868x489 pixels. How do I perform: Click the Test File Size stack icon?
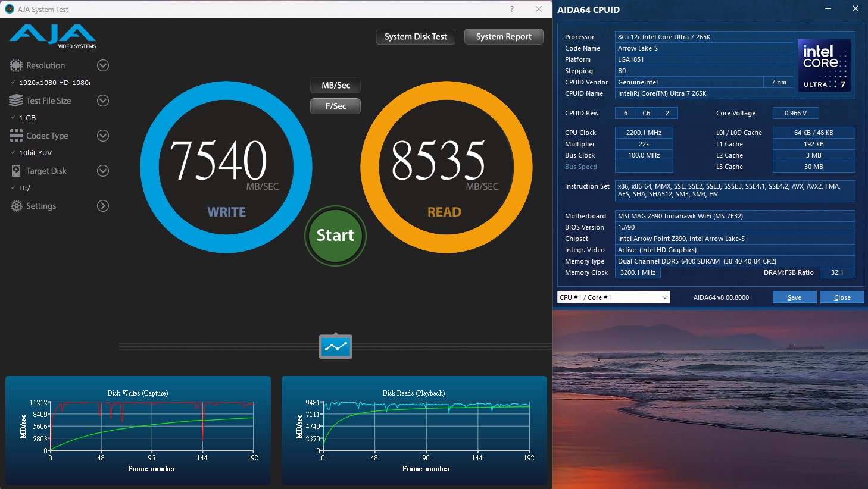[16, 101]
